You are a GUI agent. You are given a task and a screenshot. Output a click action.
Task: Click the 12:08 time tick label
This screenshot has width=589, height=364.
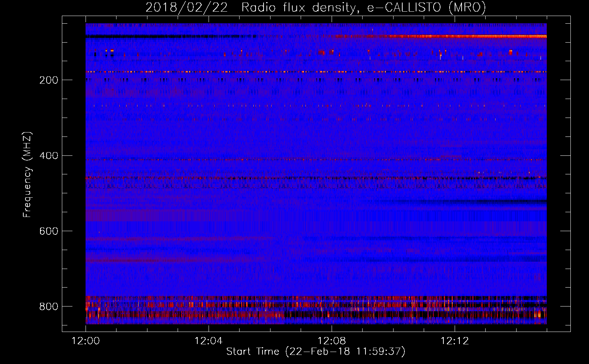pyautogui.click(x=332, y=341)
